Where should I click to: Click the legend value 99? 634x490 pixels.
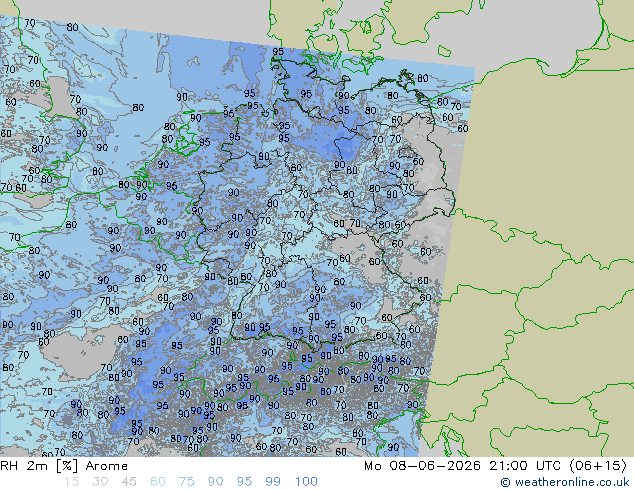click(273, 482)
